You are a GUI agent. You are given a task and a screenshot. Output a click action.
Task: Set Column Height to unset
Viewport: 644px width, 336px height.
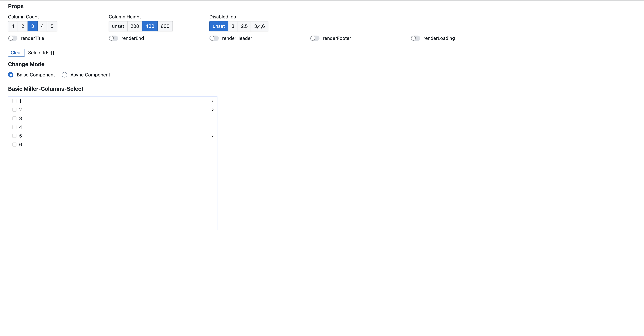pos(118,26)
